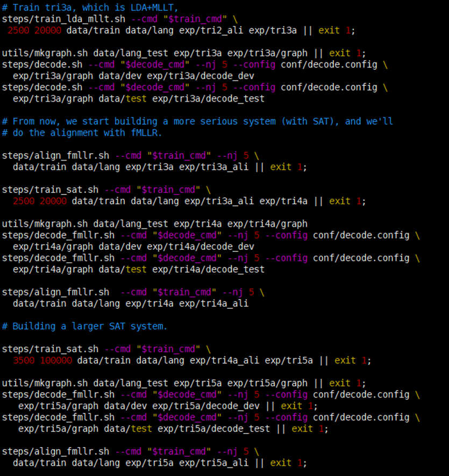The height and width of the screenshot is (476, 449).
Task: Click the word "fMLLR." in the comment
Action: click(x=146, y=133)
